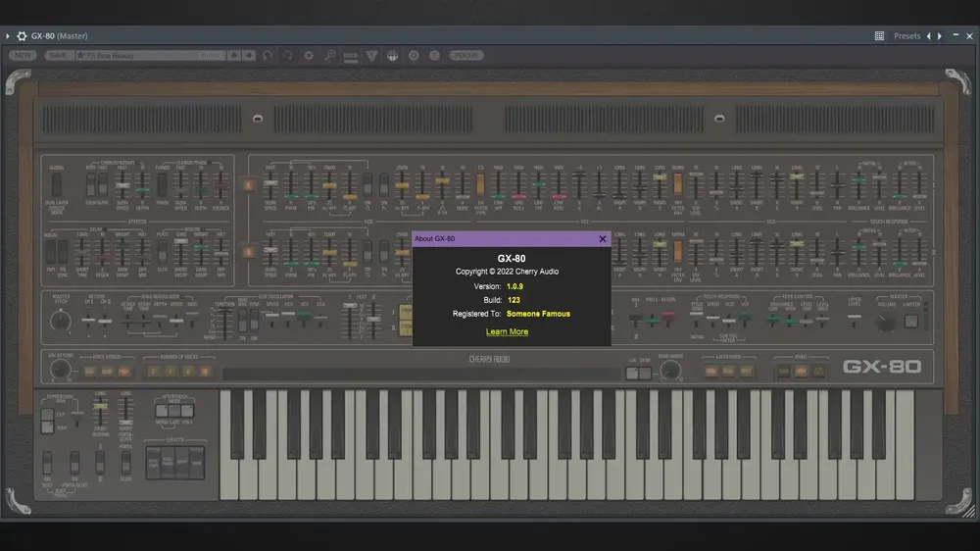Toggle the FOCUS view button
Viewport: 980px width, 551px height.
point(466,56)
